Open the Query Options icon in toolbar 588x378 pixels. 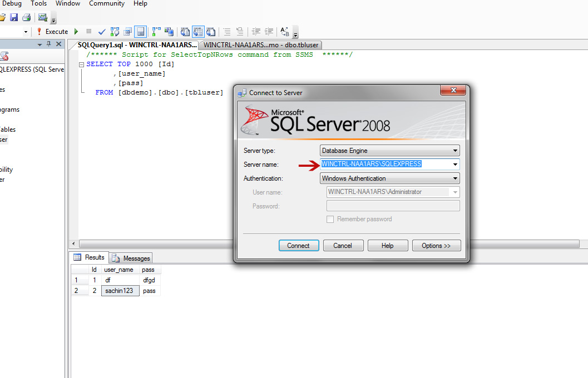[128, 32]
